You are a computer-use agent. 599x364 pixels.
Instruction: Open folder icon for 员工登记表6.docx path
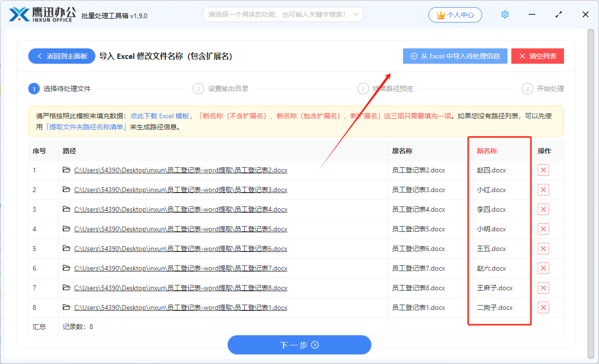click(x=66, y=248)
